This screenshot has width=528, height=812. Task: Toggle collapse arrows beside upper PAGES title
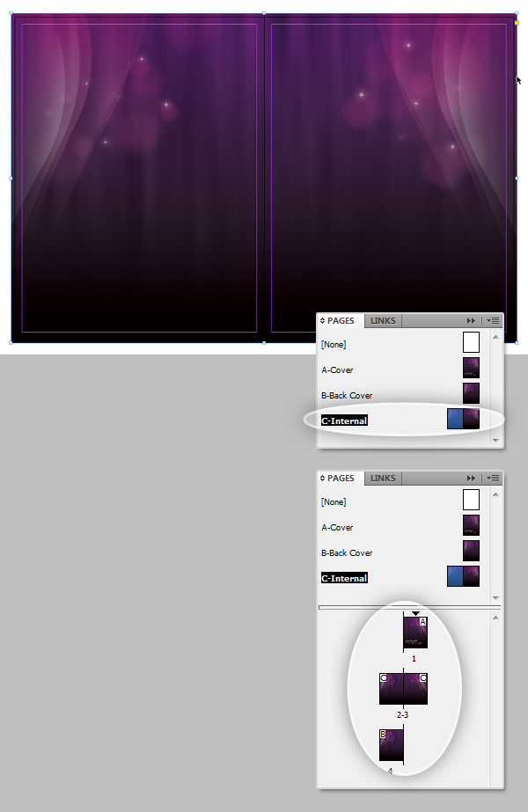point(322,320)
